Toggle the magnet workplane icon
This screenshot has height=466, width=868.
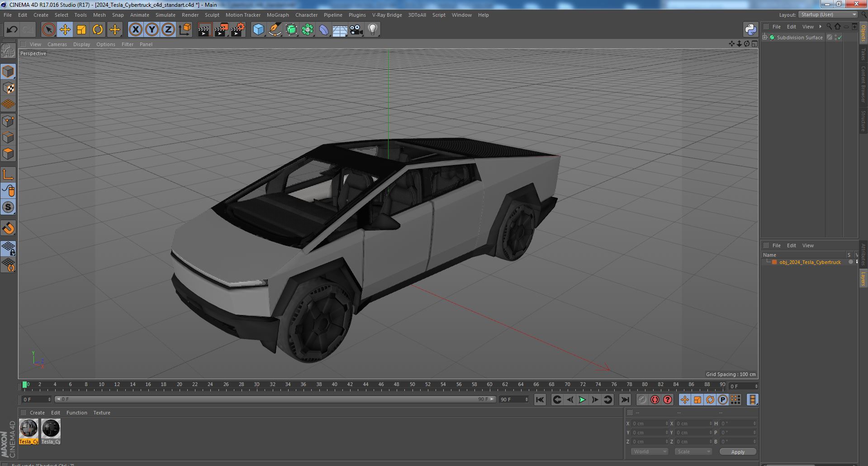[8, 228]
